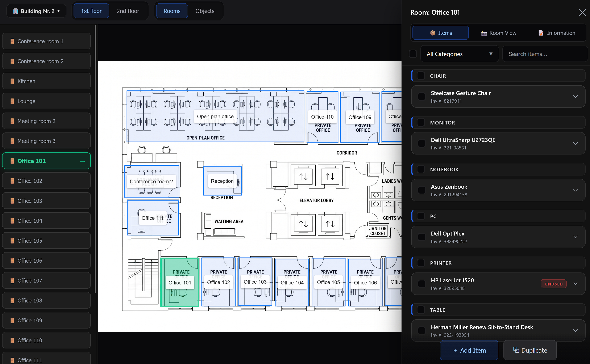Close the Office 101 room panel
The height and width of the screenshot is (364, 590).
point(582,13)
